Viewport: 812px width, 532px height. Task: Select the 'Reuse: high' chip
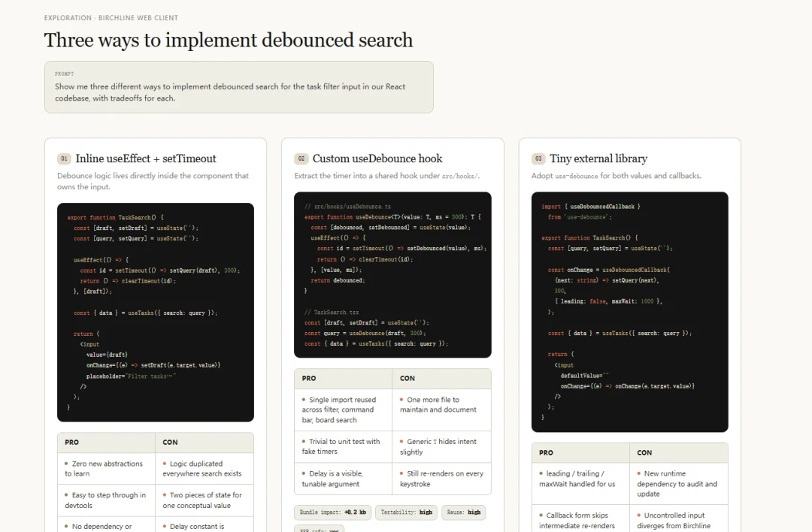[463, 512]
